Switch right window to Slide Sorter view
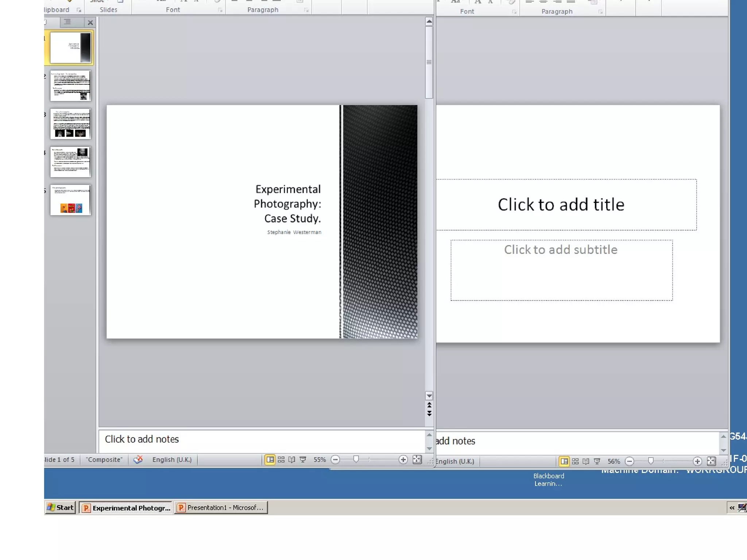Screen dimensions: 747x560 tap(575, 462)
